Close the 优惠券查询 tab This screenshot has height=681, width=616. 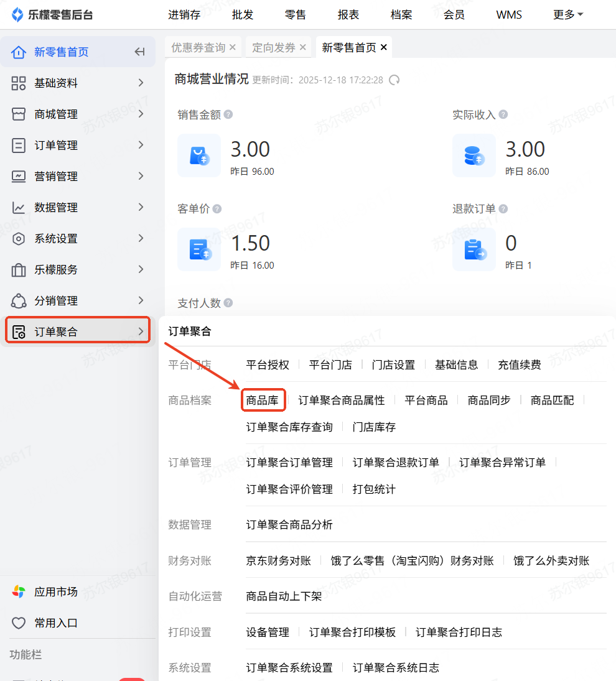pos(233,47)
